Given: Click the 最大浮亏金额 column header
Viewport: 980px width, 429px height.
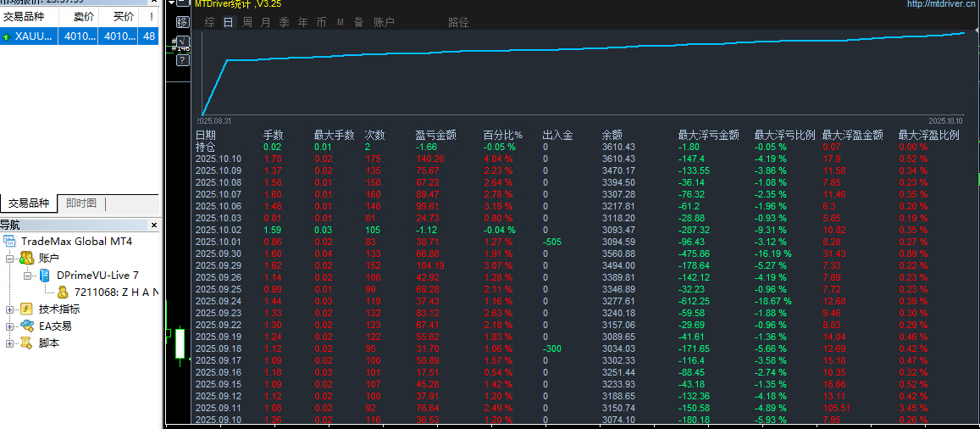Looking at the screenshot, I should (x=709, y=135).
